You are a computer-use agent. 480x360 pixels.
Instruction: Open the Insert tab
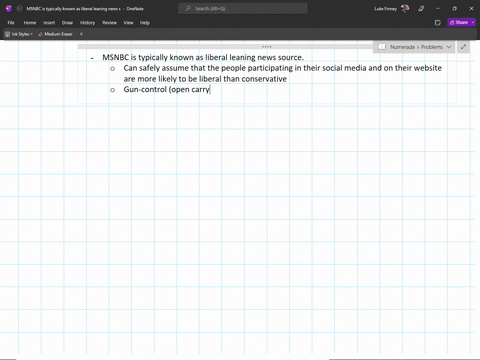[x=49, y=23]
